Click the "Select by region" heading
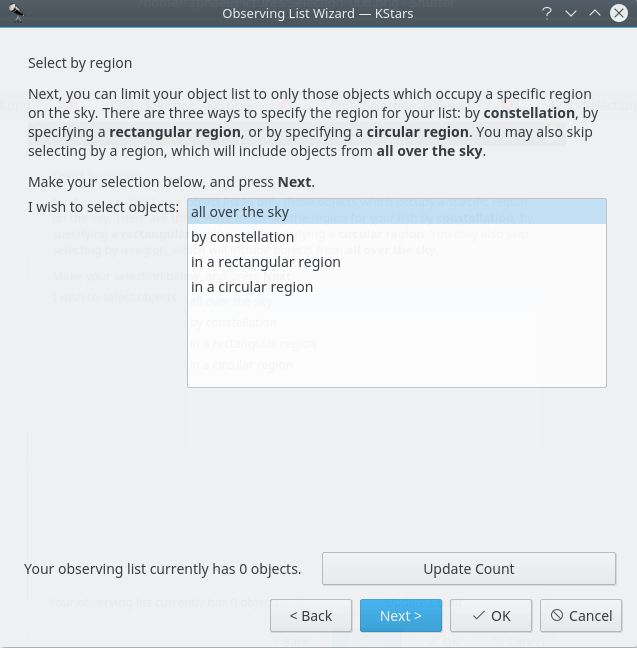The width and height of the screenshot is (637, 648). [80, 63]
